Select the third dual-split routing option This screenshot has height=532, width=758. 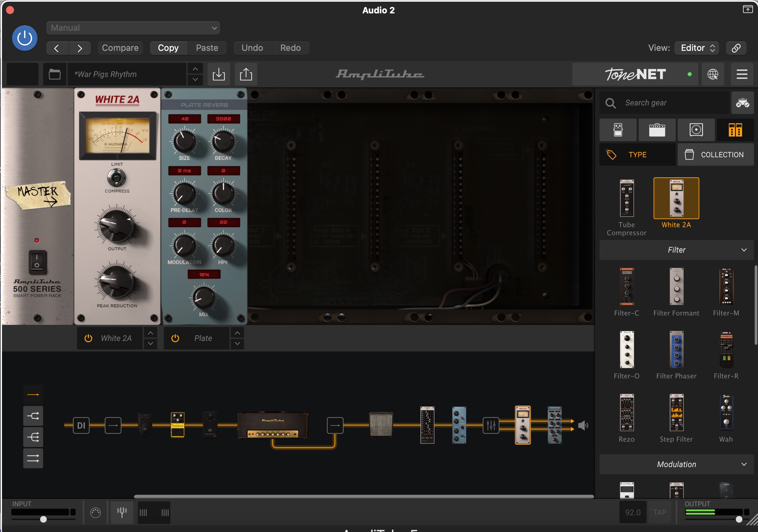(33, 437)
